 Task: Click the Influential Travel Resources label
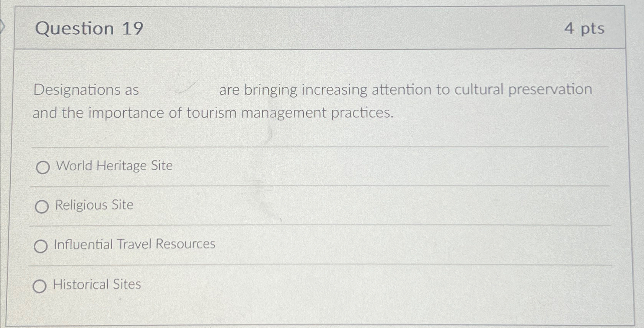(134, 244)
